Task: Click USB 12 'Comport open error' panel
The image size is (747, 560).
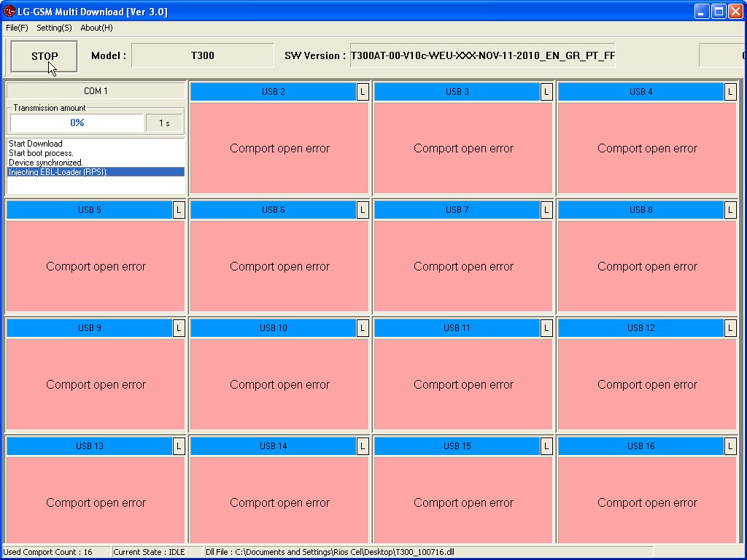Action: (648, 384)
